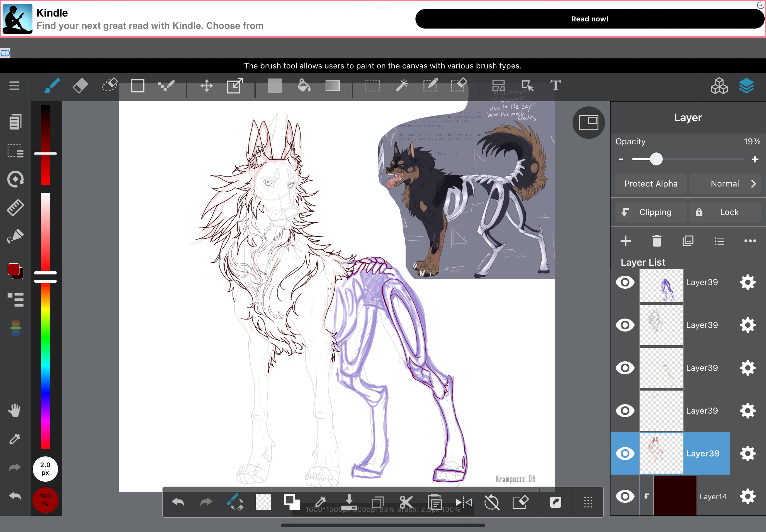
Task: Select the Hand pan tool
Action: [x=15, y=410]
